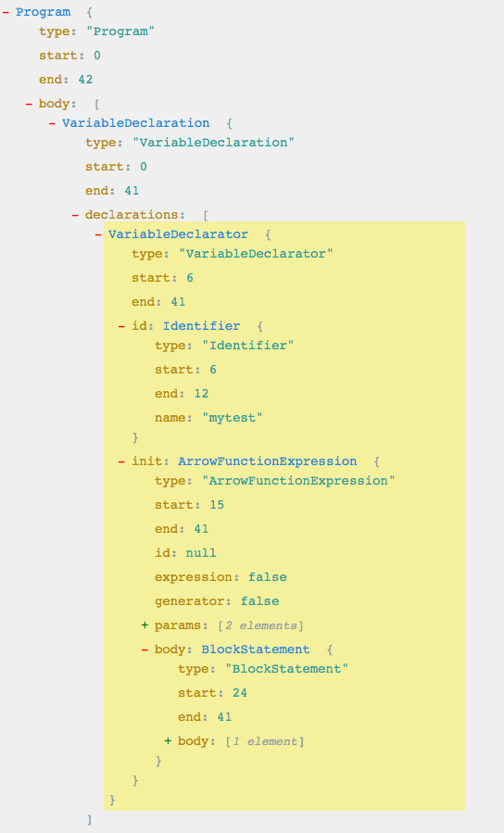Click the BlockStatement node name
The height and width of the screenshot is (833, 504).
pyautogui.click(x=256, y=650)
